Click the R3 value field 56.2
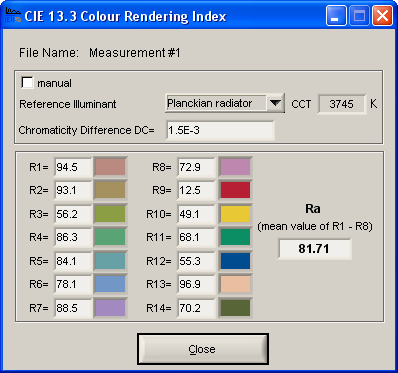The image size is (398, 373). point(73,214)
